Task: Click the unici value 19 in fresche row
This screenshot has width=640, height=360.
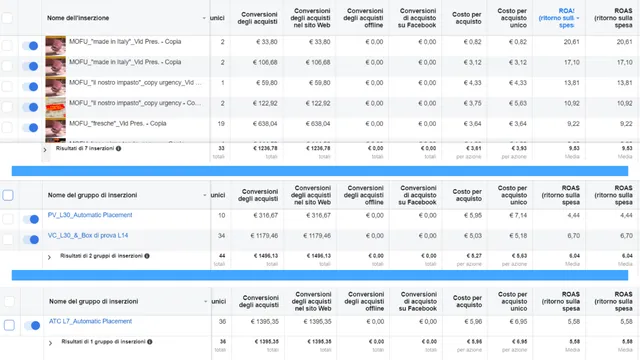Action: coord(221,124)
